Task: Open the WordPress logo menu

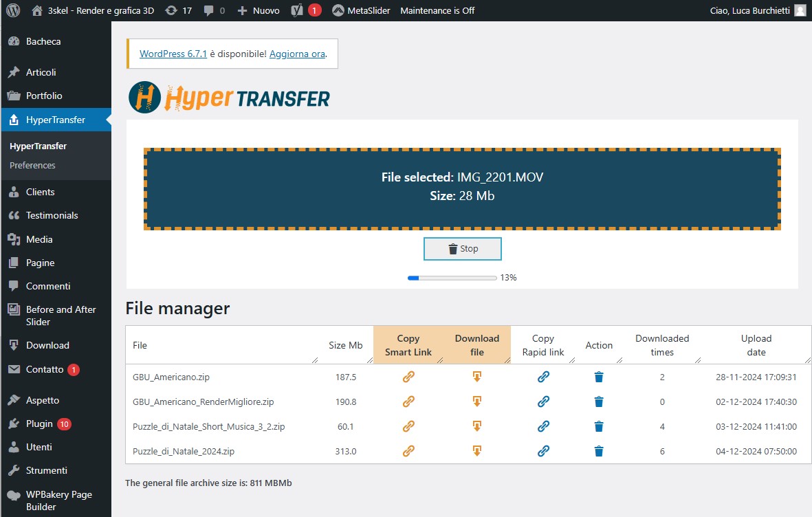Action: (13, 10)
